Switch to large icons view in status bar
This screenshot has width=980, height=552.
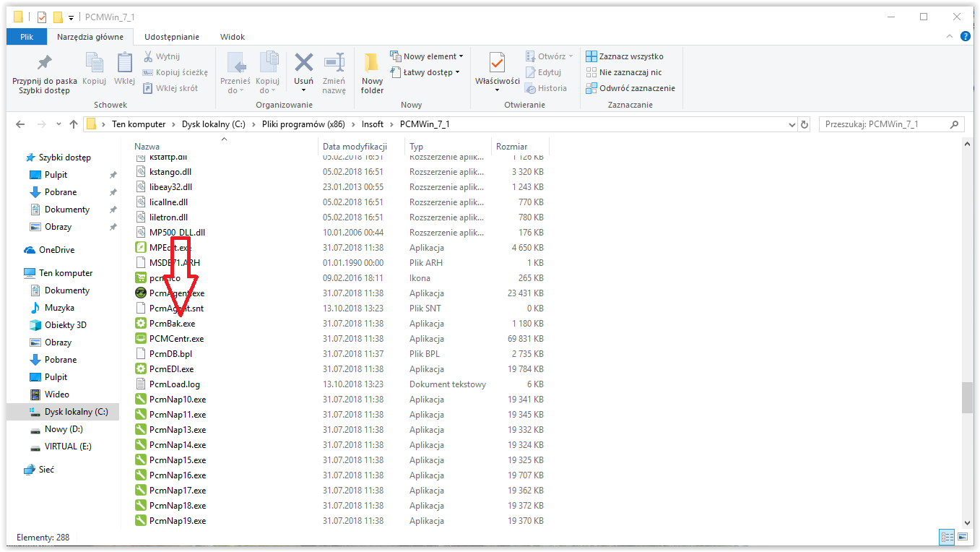point(963,537)
